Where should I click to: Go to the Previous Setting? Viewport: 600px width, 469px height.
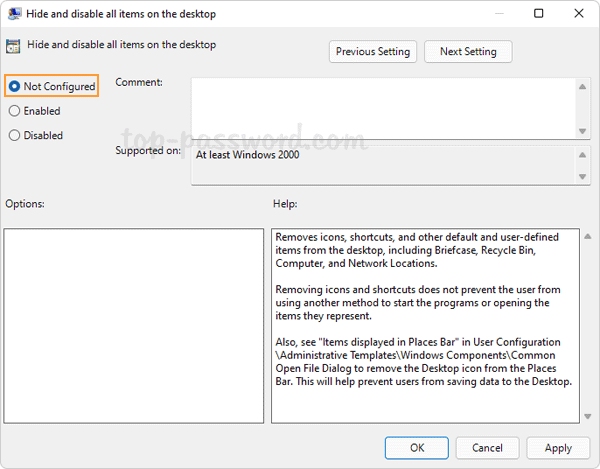(373, 52)
